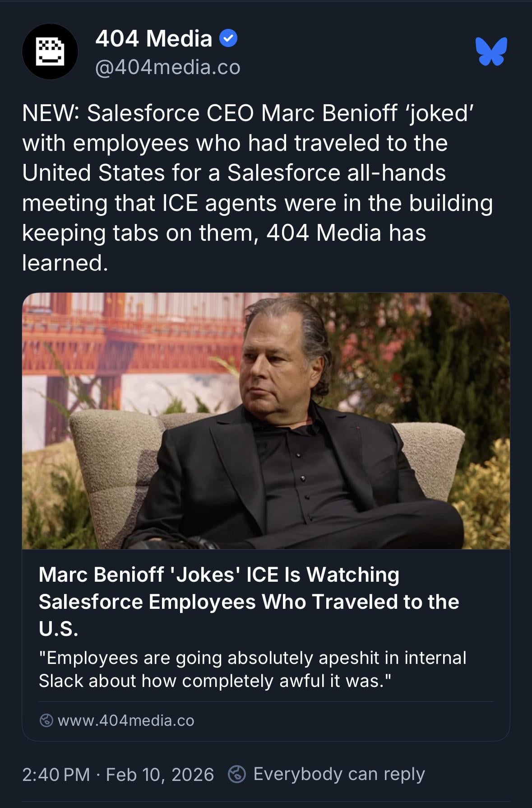The width and height of the screenshot is (532, 808).
Task: Click "Salesforce CEO Marc Benioff" in the post text
Action: (x=242, y=113)
